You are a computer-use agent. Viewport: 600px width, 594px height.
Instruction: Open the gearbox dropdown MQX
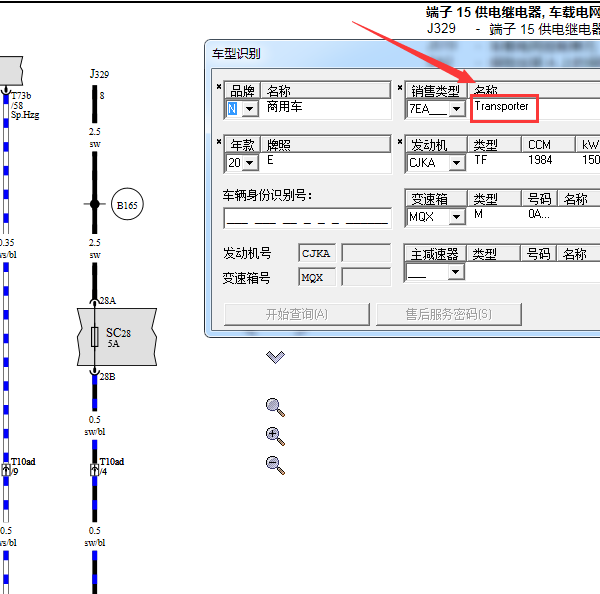[456, 217]
